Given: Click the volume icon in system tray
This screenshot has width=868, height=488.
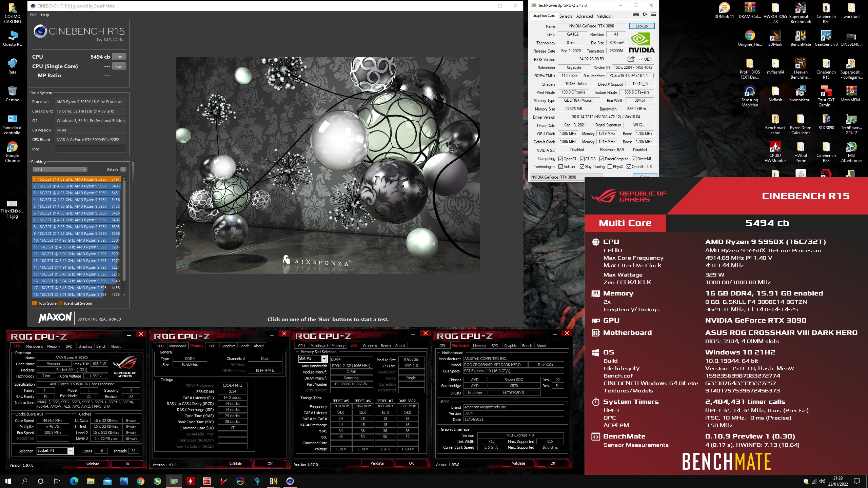Looking at the screenshot, I should point(822,481).
